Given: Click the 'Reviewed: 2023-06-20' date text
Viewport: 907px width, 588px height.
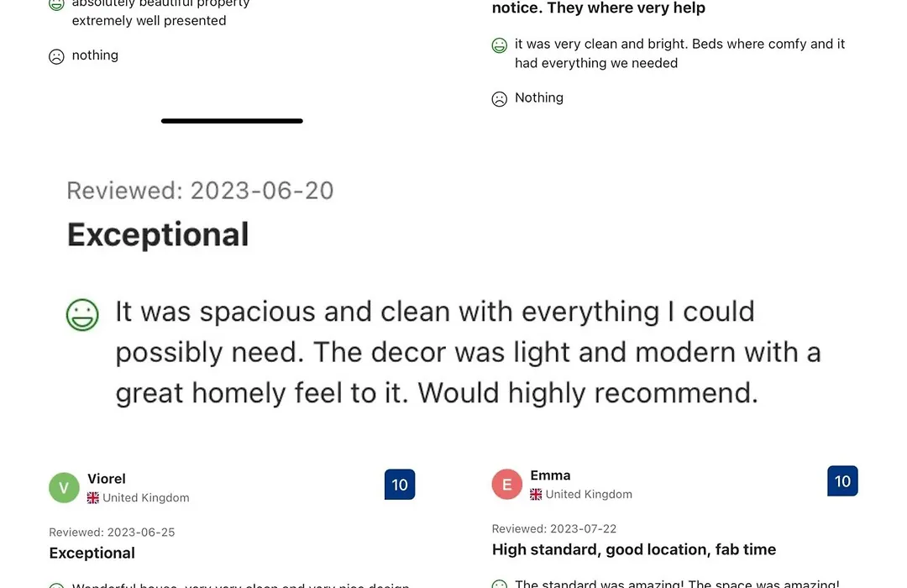Looking at the screenshot, I should pyautogui.click(x=200, y=191).
